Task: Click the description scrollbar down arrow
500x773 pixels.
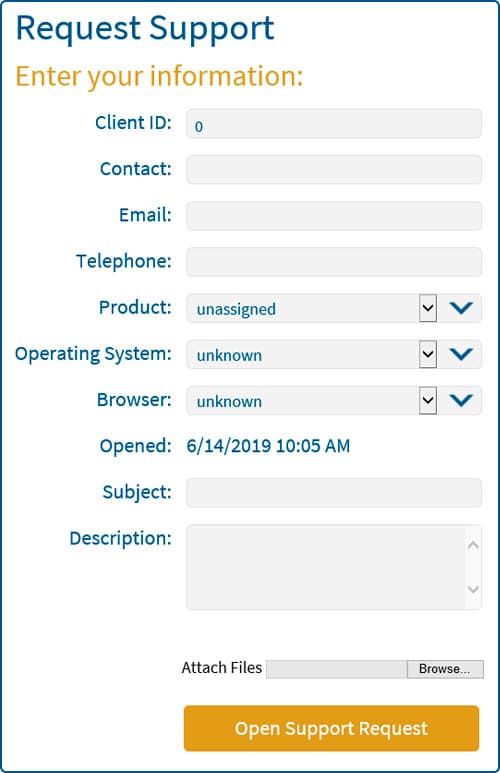Action: (473, 589)
